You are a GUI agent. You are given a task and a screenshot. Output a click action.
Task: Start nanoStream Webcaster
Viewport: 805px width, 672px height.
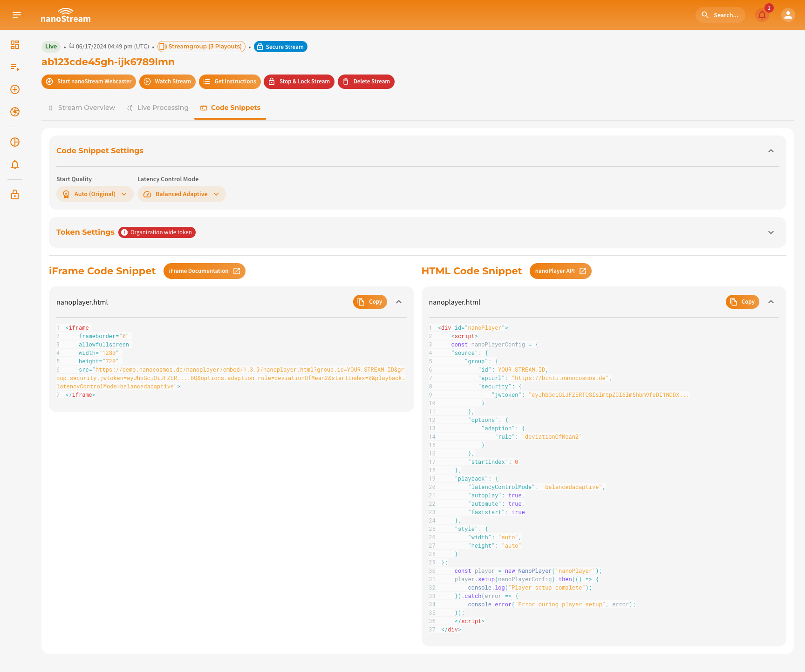coord(89,81)
